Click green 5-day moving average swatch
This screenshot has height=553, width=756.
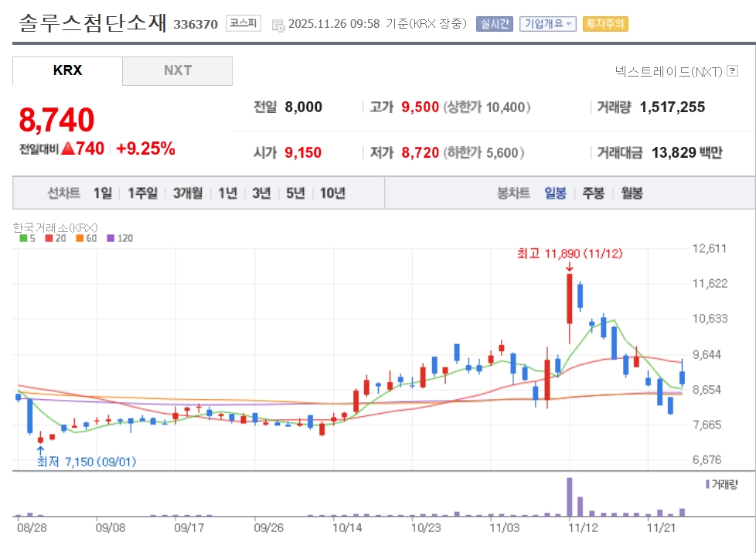pyautogui.click(x=23, y=238)
